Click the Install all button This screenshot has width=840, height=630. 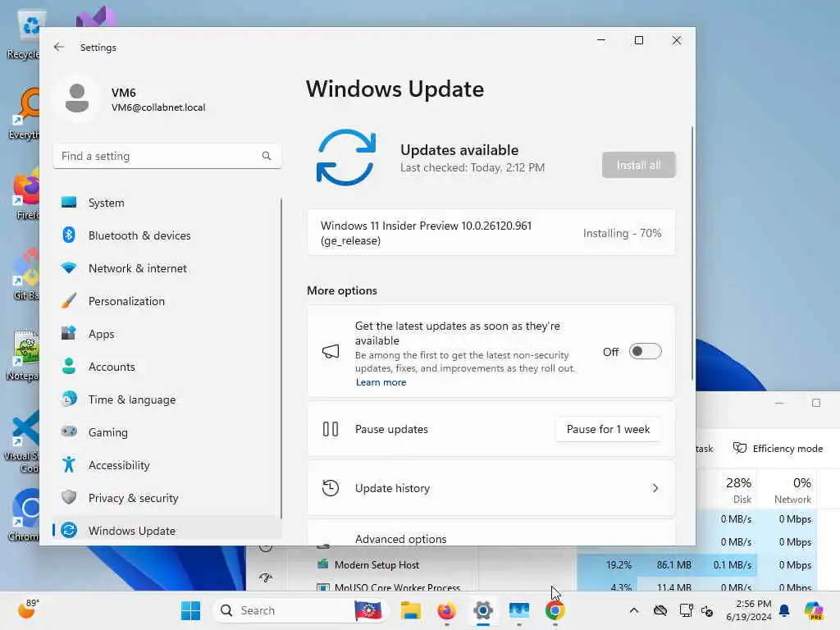click(638, 165)
